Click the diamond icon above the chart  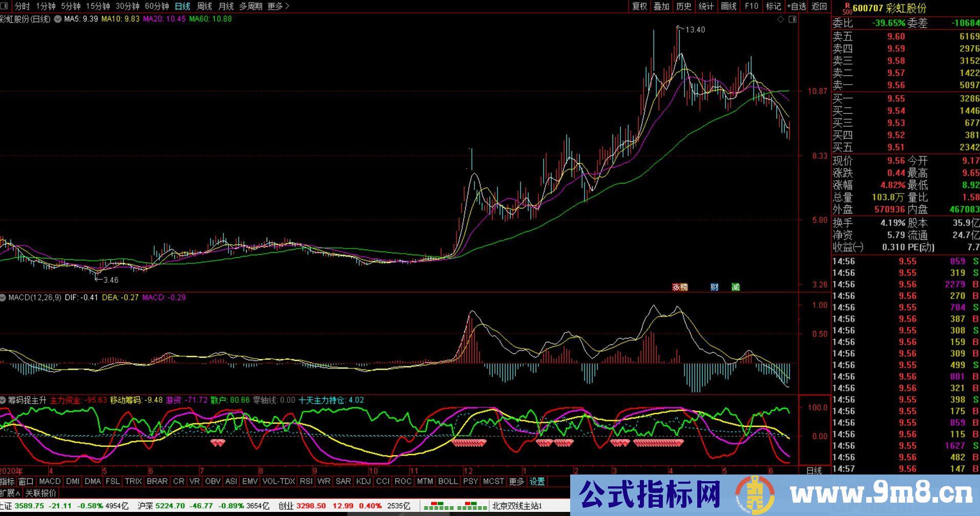(781, 19)
